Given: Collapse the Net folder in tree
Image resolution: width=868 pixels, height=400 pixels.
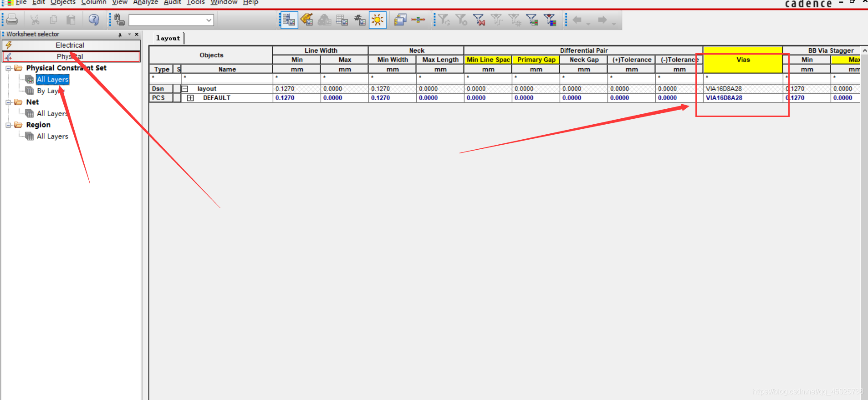Looking at the screenshot, I should pyautogui.click(x=8, y=102).
